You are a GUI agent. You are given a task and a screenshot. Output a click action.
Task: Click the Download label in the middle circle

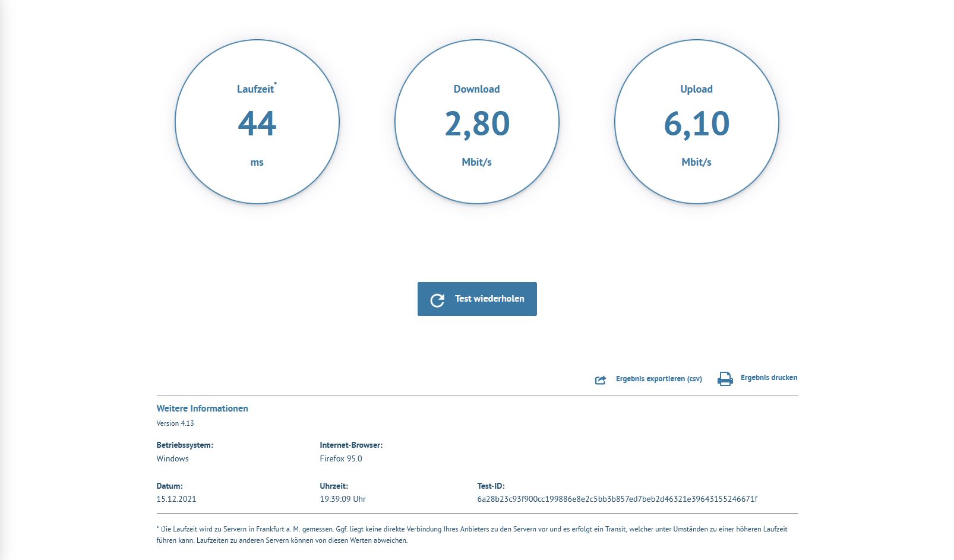(x=476, y=89)
